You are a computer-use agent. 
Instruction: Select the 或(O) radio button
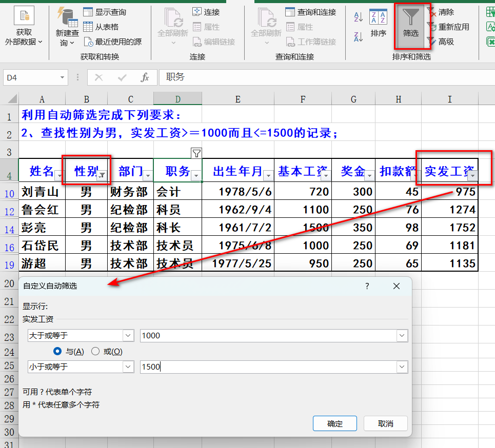point(95,351)
